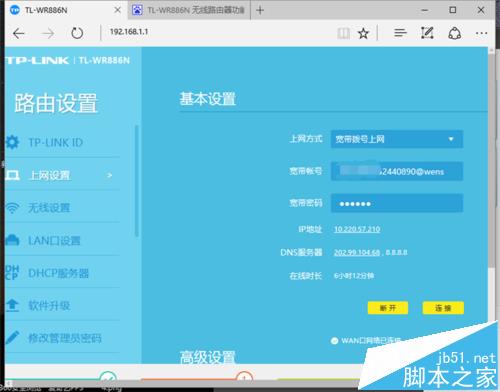This screenshot has height=392, width=500.
Task: Open the 上网方式 dropdown
Action: point(397,139)
